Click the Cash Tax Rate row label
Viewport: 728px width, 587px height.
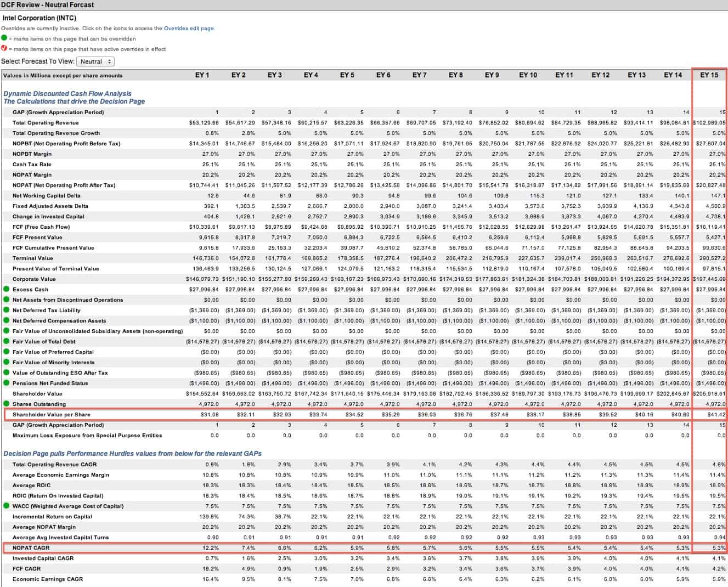[32, 165]
